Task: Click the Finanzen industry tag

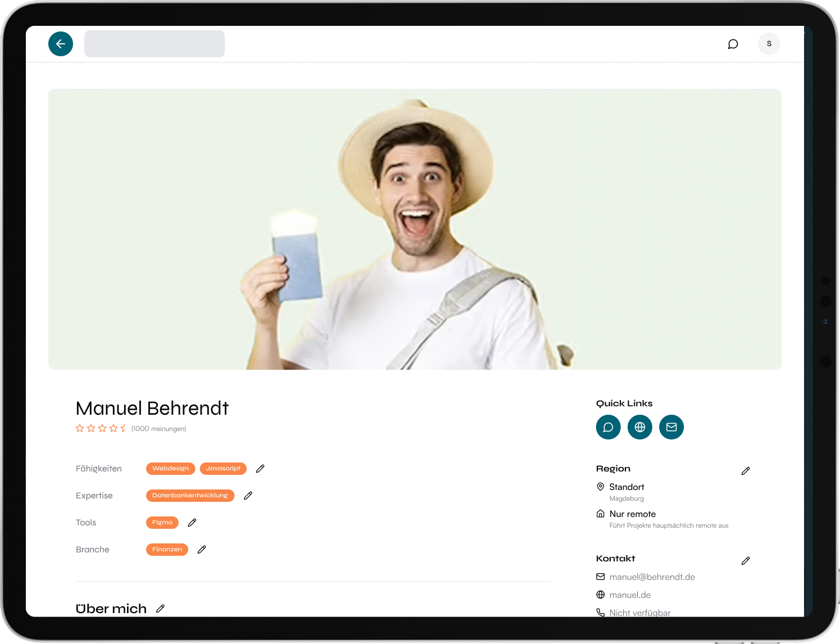Action: pyautogui.click(x=167, y=550)
